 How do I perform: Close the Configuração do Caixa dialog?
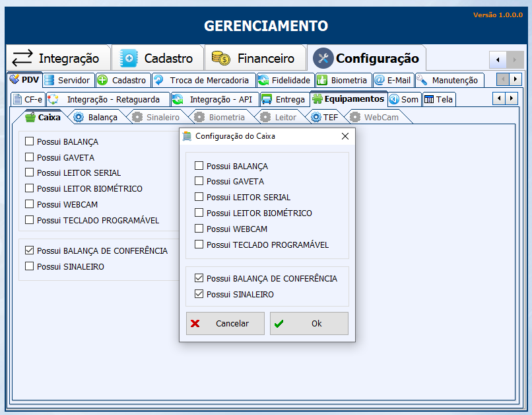click(x=345, y=136)
